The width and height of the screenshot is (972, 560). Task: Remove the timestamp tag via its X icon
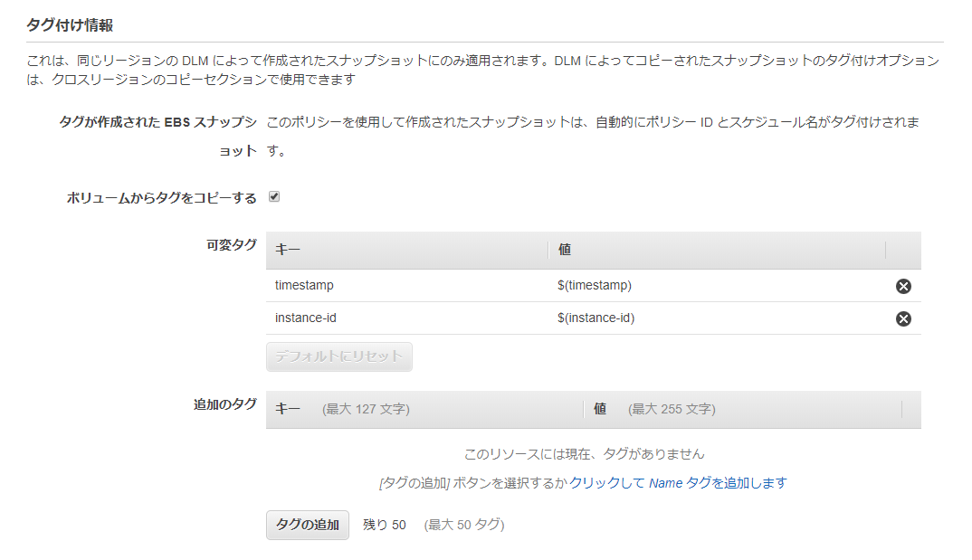click(902, 285)
